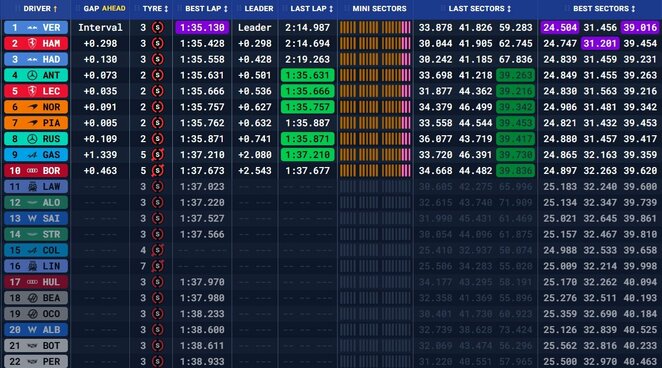Click the soft tyre icon in ANT row
The height and width of the screenshot is (368, 662).
pos(157,76)
